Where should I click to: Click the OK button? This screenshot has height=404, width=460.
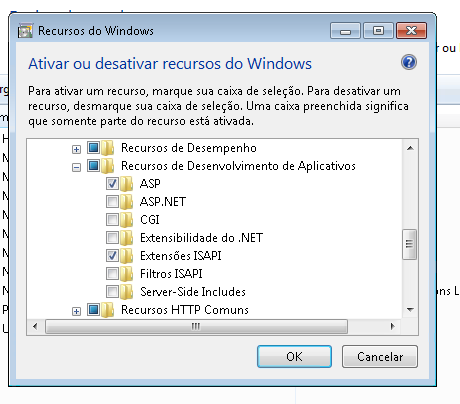[294, 357]
